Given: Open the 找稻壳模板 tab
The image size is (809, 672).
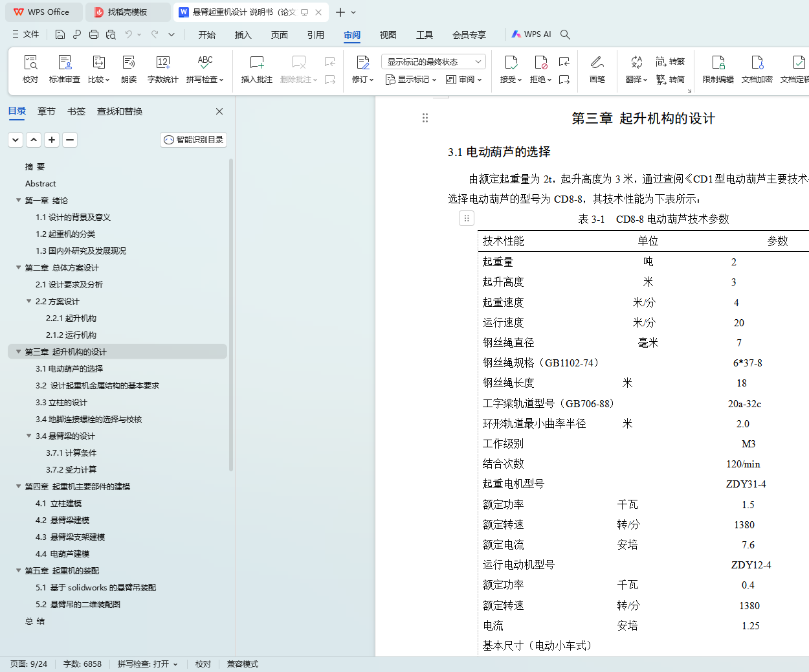Looking at the screenshot, I should click(127, 12).
